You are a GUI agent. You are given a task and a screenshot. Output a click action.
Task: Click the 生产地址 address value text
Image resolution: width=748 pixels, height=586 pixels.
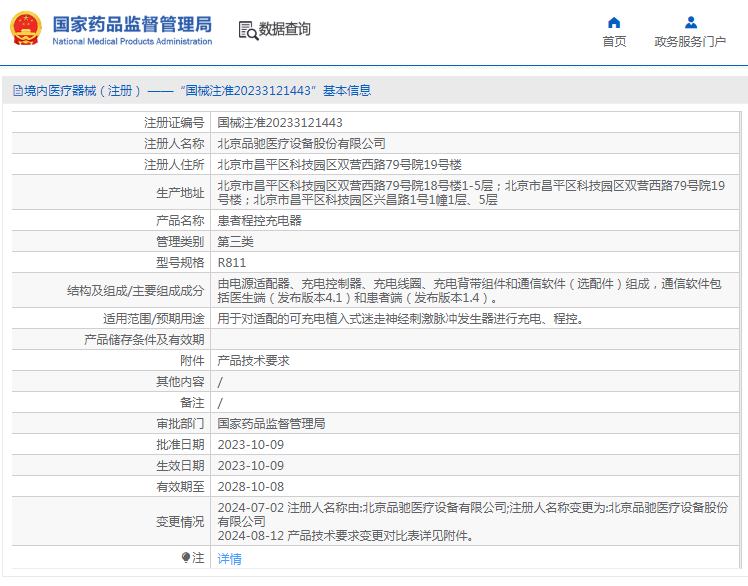pyautogui.click(x=471, y=192)
